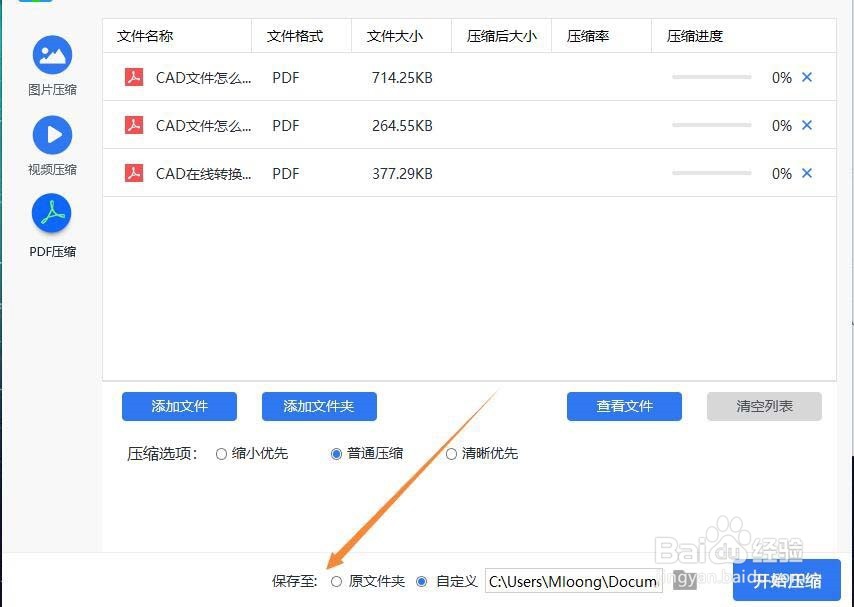Click the 清空列表 clear list button
Screen dimensions: 854x607
[764, 406]
